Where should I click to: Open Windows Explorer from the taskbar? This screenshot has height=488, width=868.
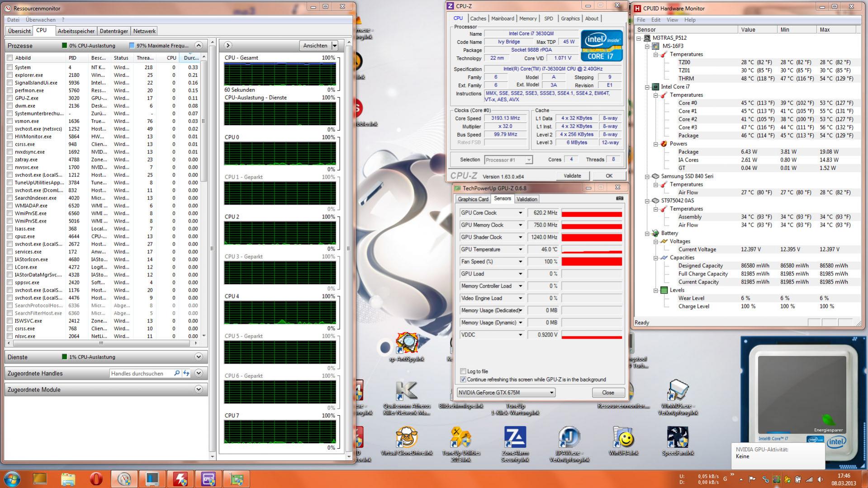click(x=68, y=479)
